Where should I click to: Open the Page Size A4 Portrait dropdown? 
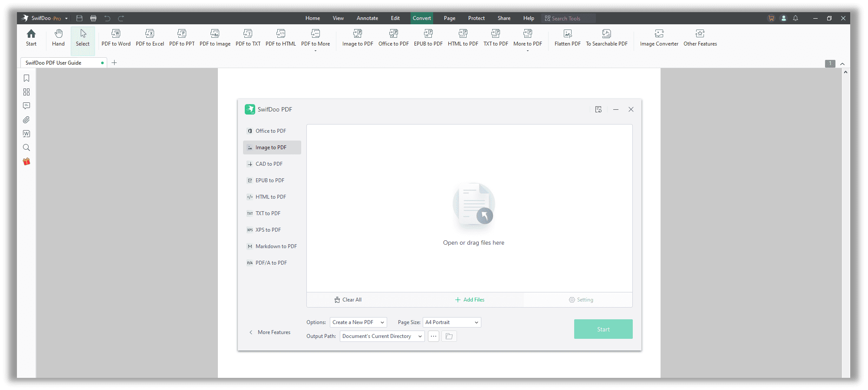point(452,322)
